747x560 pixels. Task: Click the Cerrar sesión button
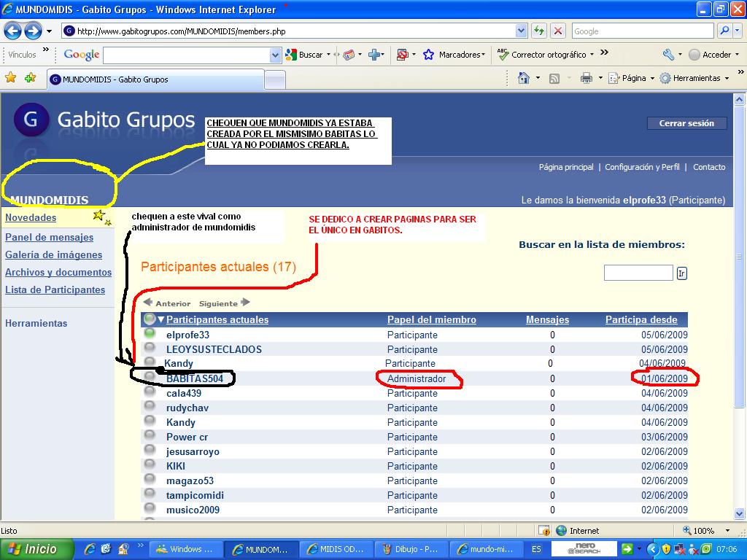click(686, 123)
